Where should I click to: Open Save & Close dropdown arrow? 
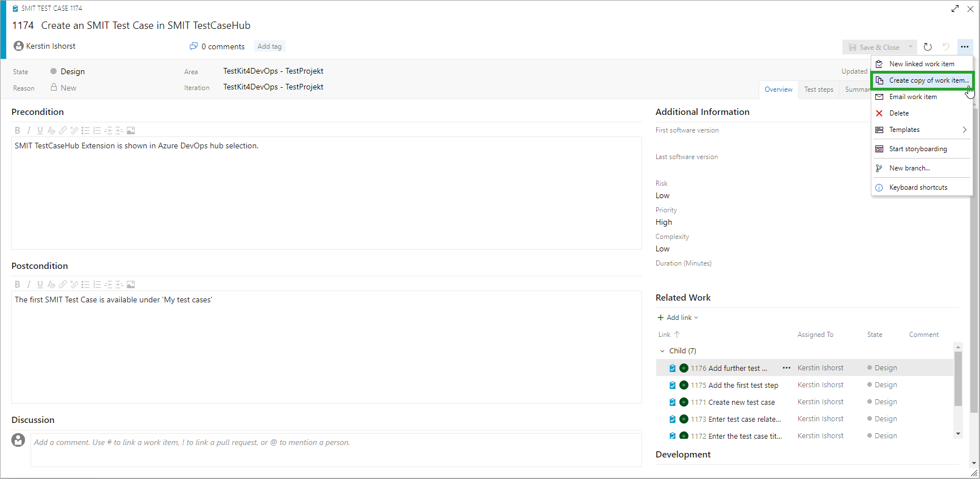coord(910,47)
